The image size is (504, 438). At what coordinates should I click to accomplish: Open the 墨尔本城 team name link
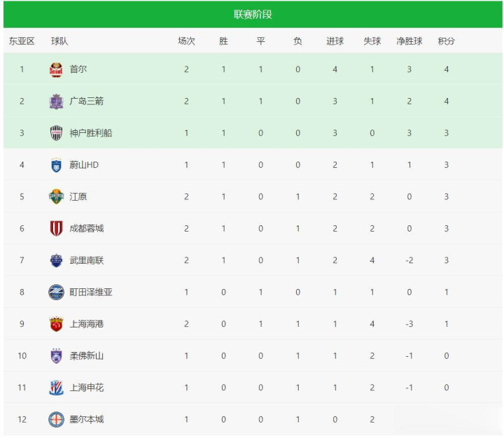pyautogui.click(x=87, y=419)
